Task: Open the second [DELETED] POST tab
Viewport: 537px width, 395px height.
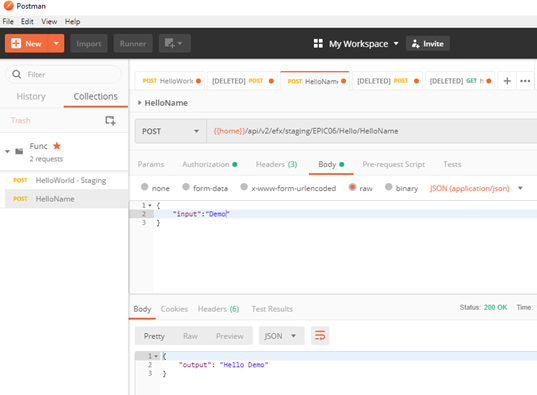Action: (x=387, y=81)
